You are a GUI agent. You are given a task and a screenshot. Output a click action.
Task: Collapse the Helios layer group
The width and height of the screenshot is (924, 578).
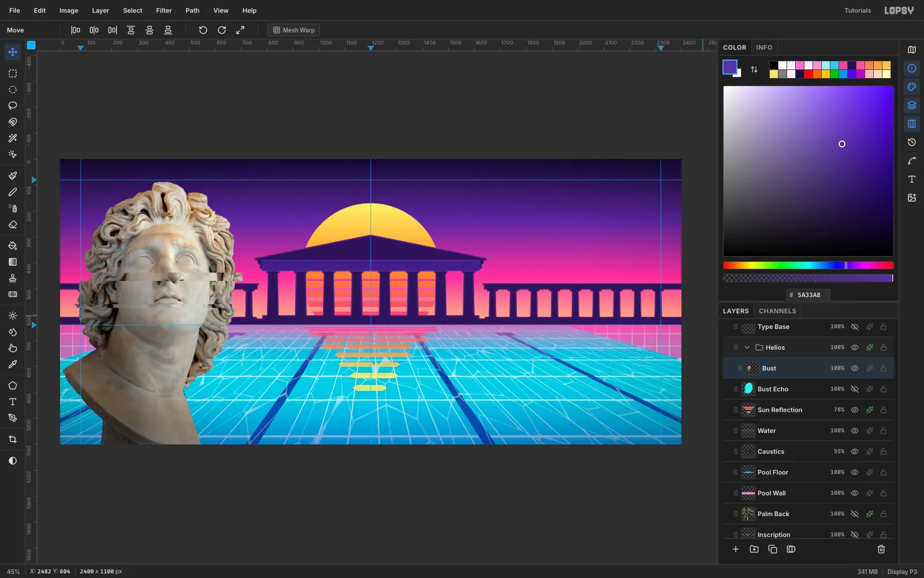coord(747,347)
